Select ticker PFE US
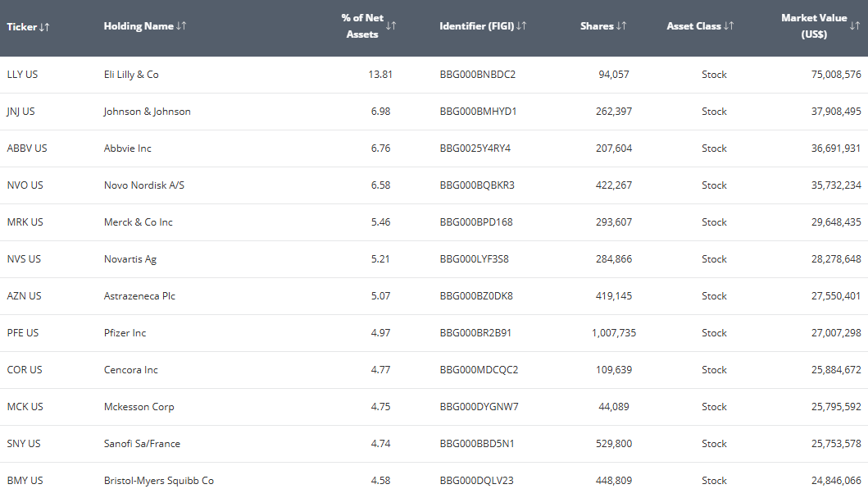The image size is (868, 498). coord(23,333)
